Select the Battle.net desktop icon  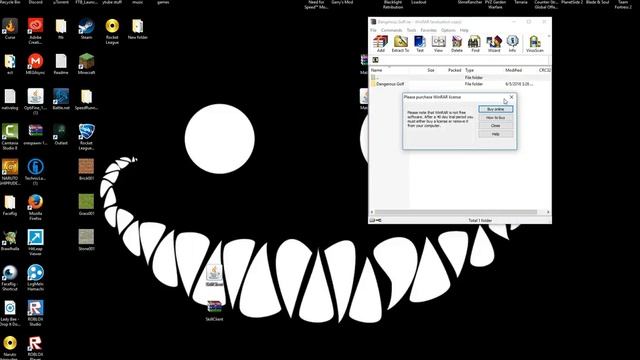pos(61,100)
